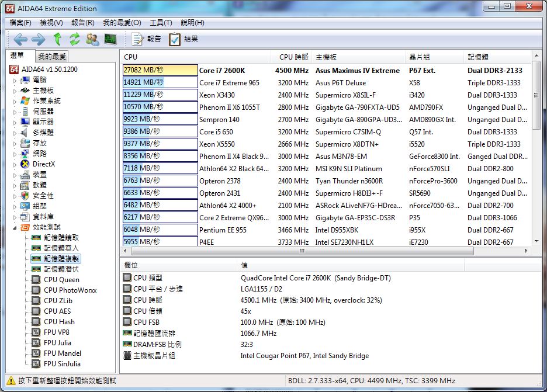Click the 報告 report toolbar button
547x392 pixels.
tap(146, 39)
